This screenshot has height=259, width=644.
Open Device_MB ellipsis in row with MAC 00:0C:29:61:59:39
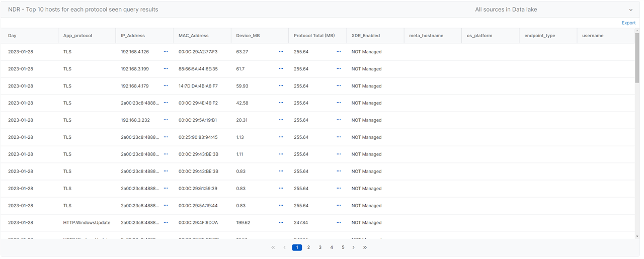[281, 189]
